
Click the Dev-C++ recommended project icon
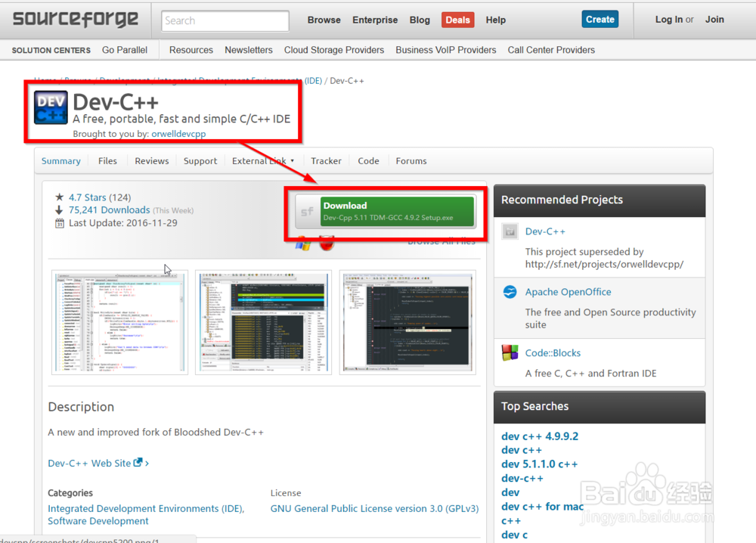[510, 231]
